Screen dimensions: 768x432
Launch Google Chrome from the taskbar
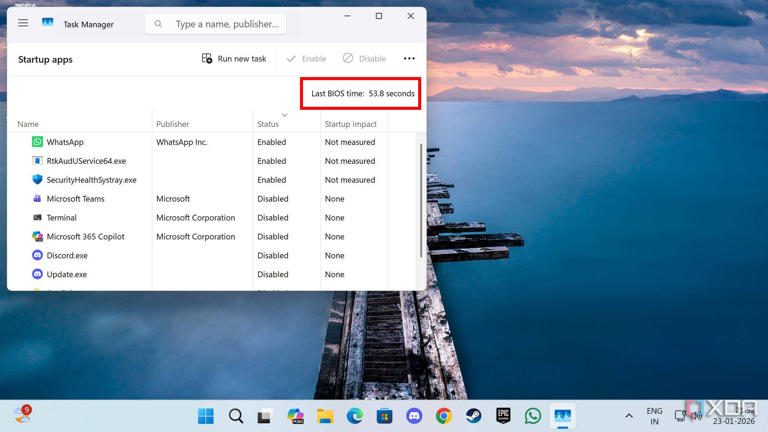pyautogui.click(x=443, y=416)
